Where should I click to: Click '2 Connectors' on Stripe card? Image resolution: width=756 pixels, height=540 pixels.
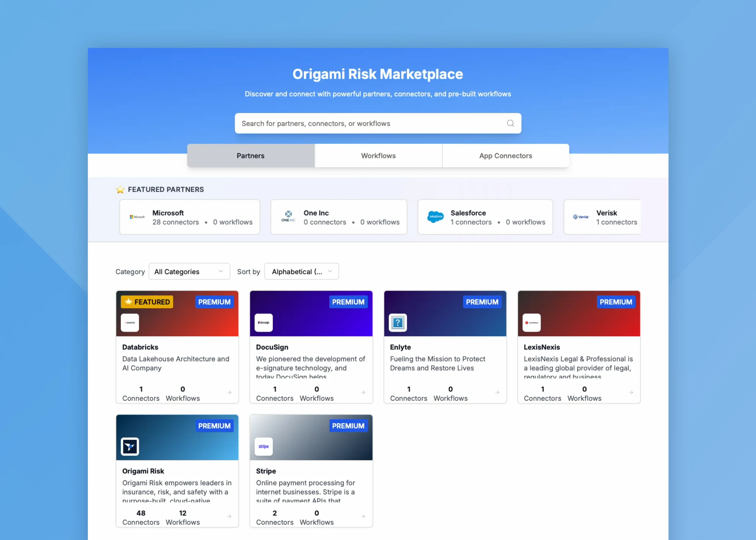click(x=275, y=518)
